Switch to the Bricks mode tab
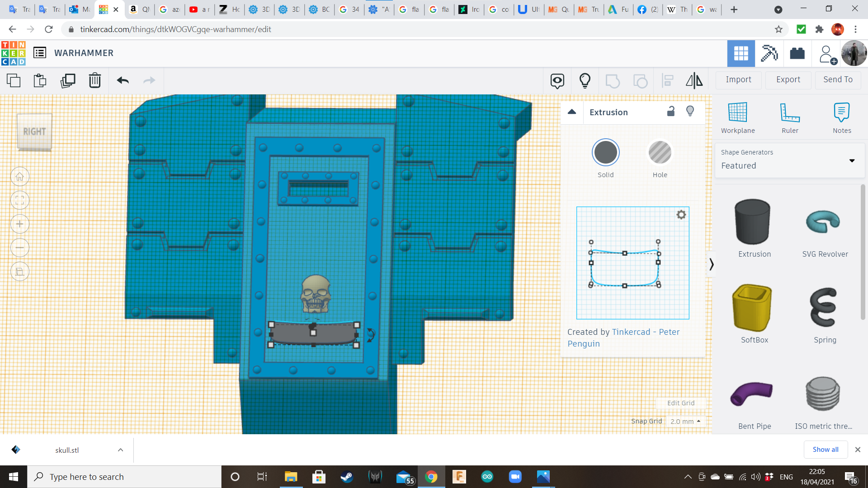Viewport: 868px width, 488px height. coord(797,53)
